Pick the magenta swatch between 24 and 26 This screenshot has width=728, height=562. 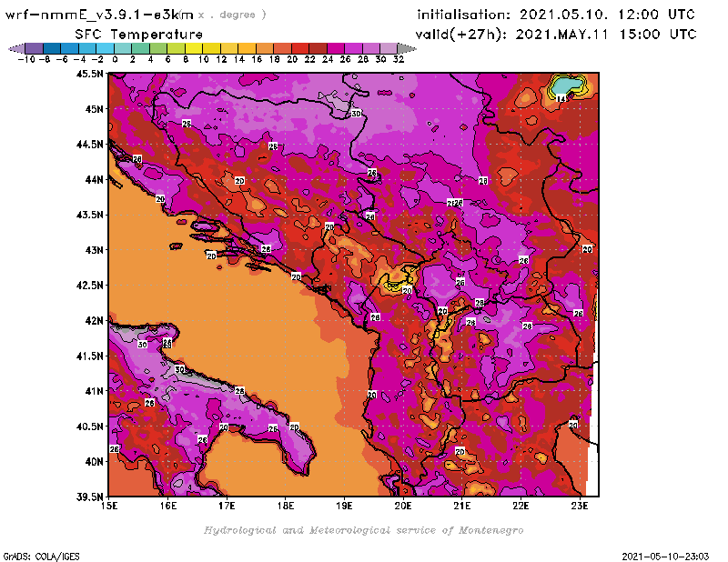click(335, 48)
